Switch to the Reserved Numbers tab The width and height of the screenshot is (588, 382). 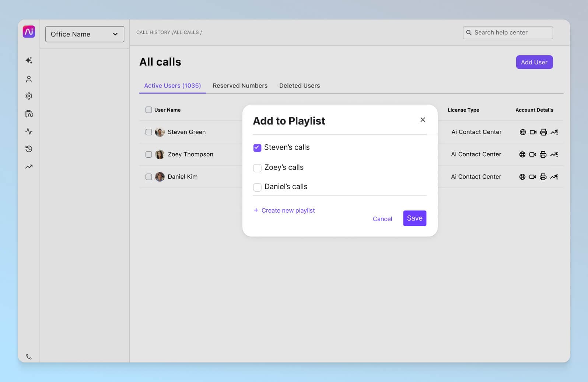[240, 85]
